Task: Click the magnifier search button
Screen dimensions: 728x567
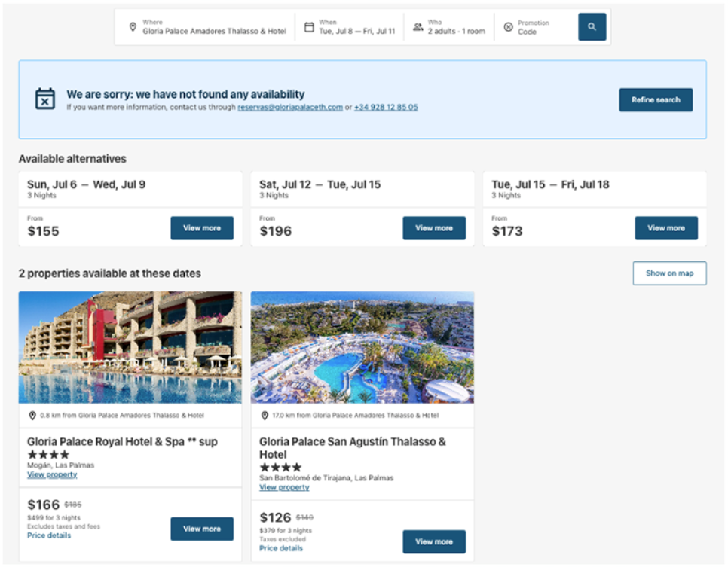Action: tap(592, 27)
